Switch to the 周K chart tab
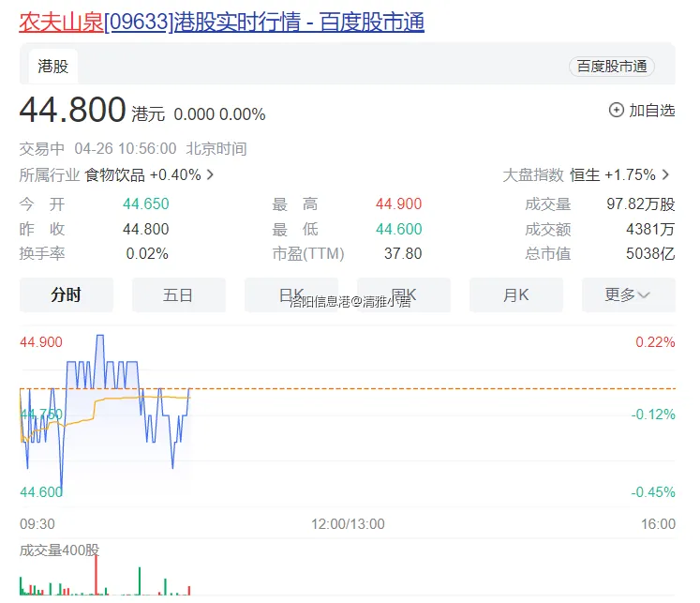This screenshot has height=603, width=700. (404, 294)
